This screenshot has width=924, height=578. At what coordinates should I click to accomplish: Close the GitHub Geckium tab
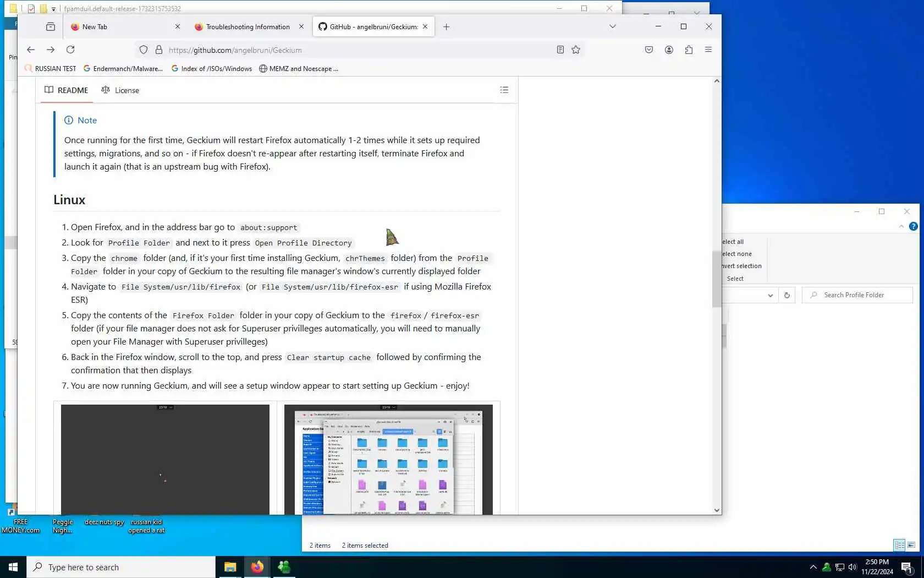(425, 26)
